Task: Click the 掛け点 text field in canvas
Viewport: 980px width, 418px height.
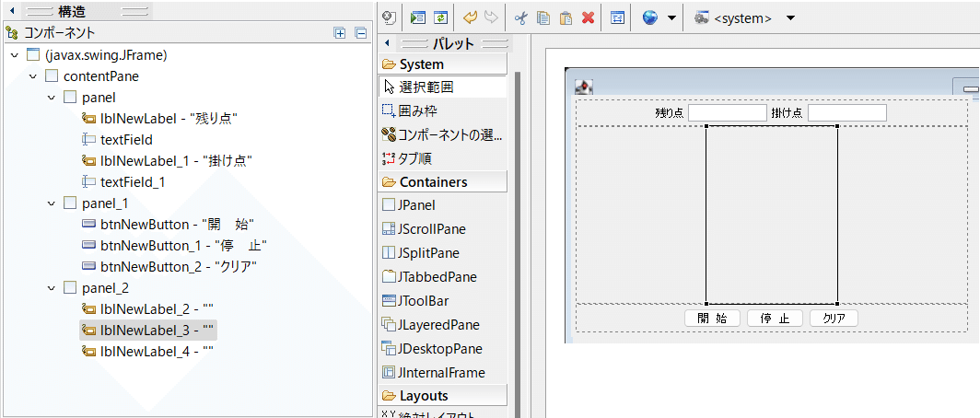Action: pos(847,112)
